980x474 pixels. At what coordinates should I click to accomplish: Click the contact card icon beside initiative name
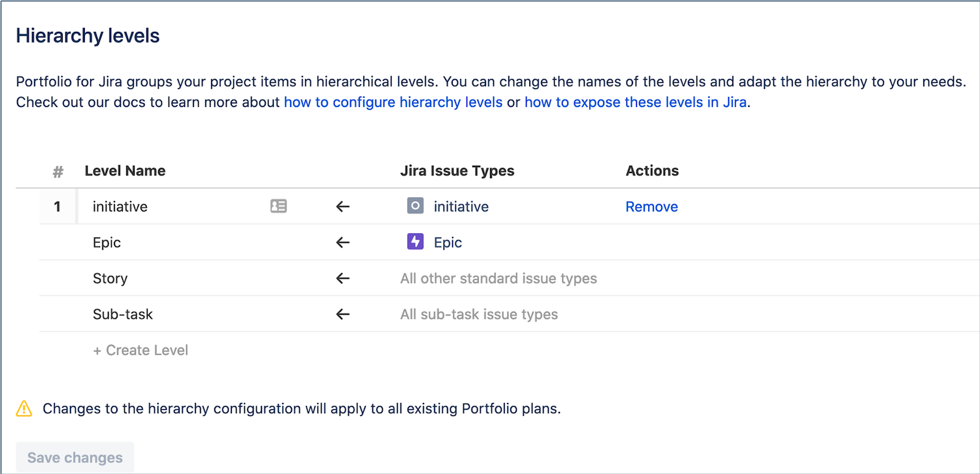(x=279, y=206)
